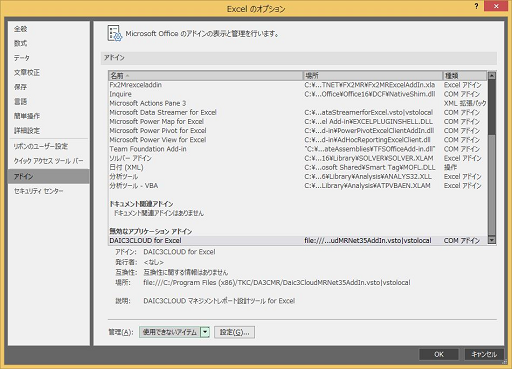Open リボンのユーザー設定 category
512x369 pixels.
click(49, 146)
